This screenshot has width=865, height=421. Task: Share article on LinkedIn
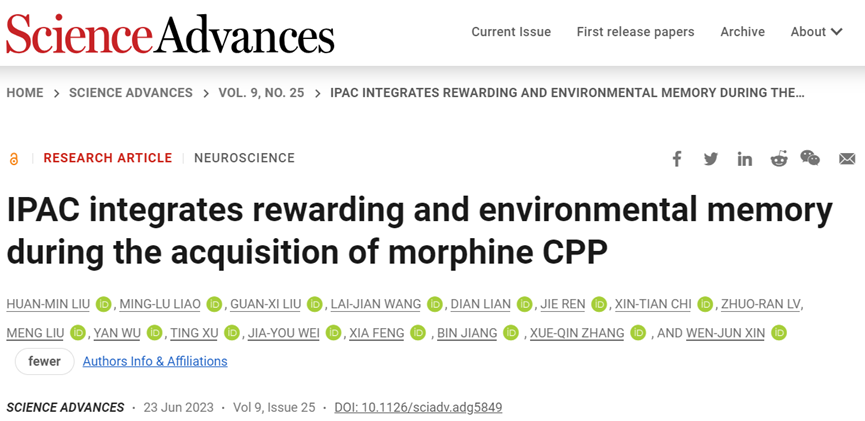point(745,159)
